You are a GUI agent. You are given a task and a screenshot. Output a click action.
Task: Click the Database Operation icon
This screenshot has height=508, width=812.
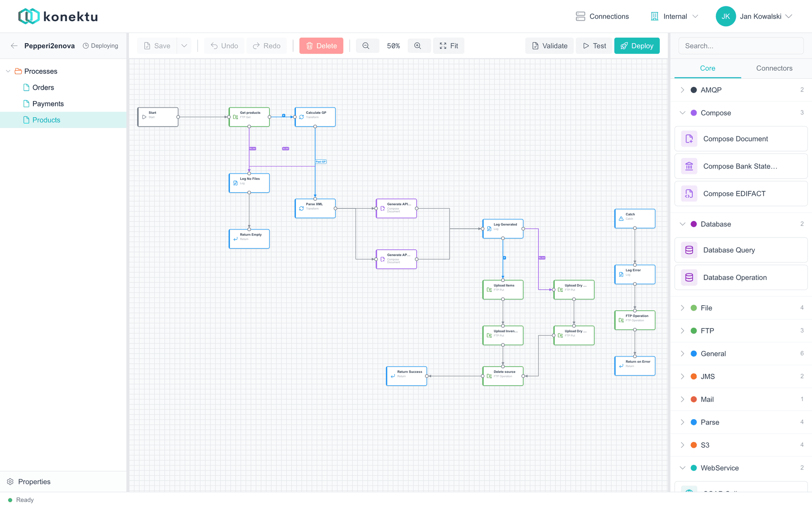[689, 277]
